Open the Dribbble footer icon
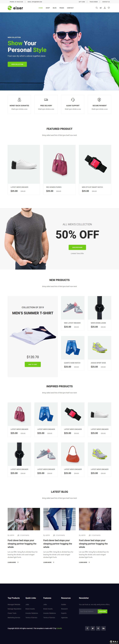The height and width of the screenshot is (644, 119). tap(98, 628)
